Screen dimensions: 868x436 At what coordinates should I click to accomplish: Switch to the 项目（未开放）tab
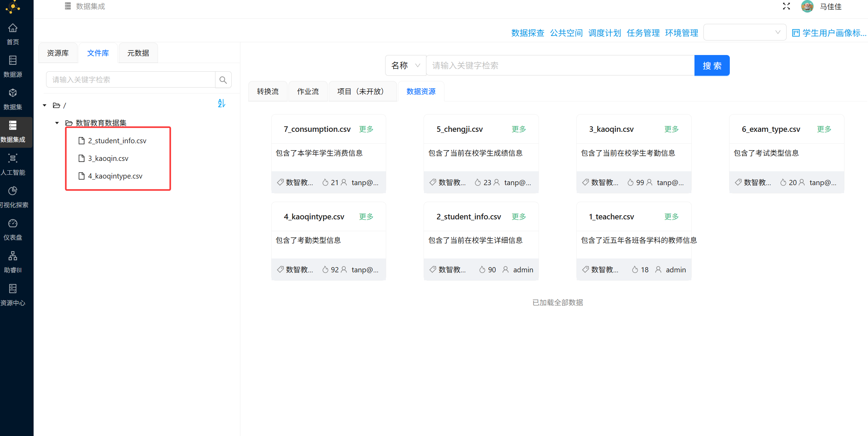point(362,91)
